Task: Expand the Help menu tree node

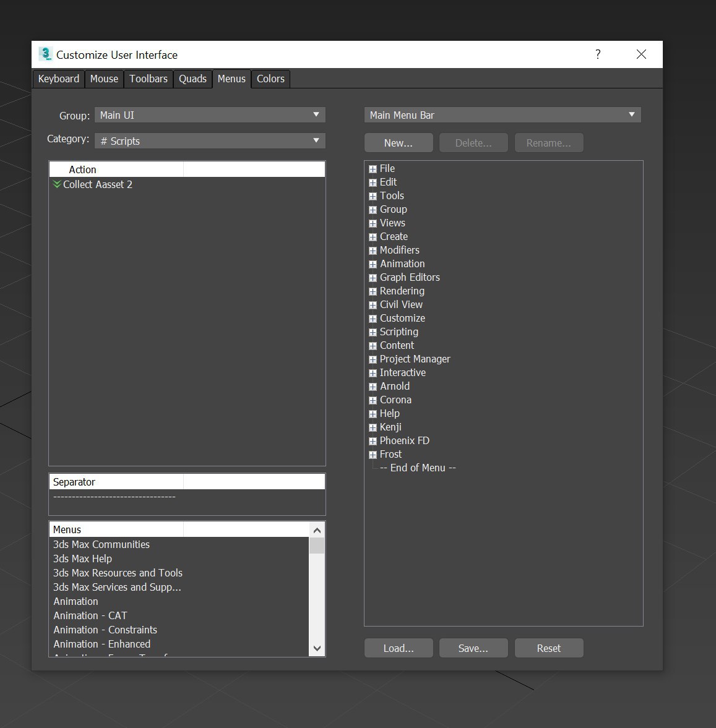Action: pyautogui.click(x=373, y=414)
